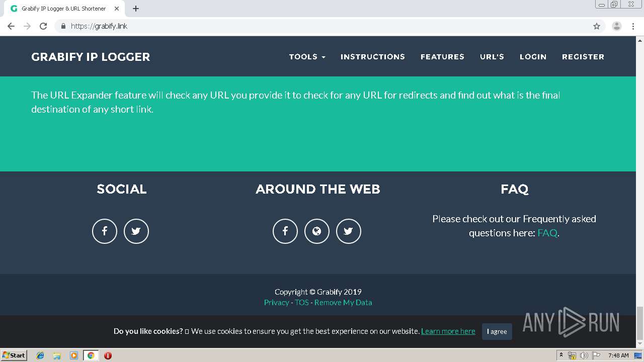Go back with the browser back arrow

[11, 26]
